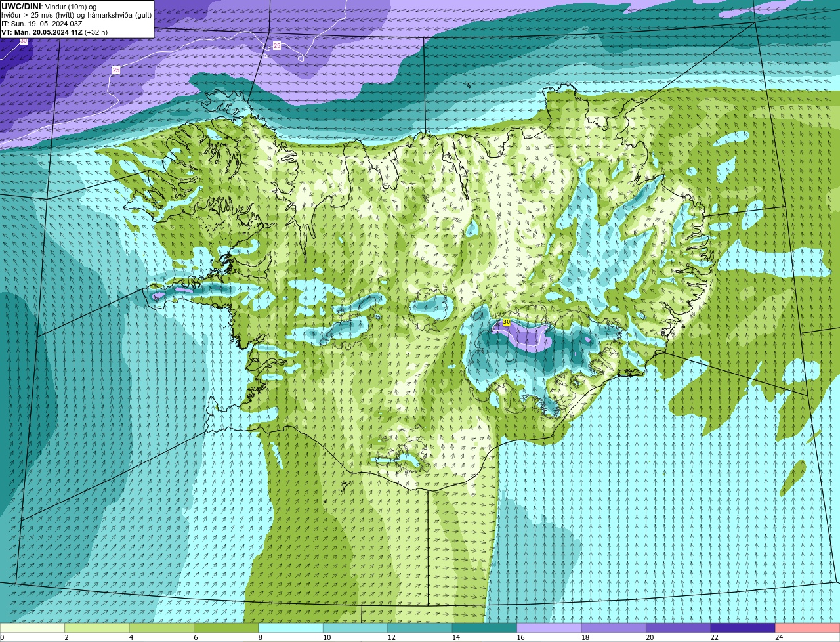
Task: Click the '30' contour label near the title box
Action: click(x=24, y=41)
